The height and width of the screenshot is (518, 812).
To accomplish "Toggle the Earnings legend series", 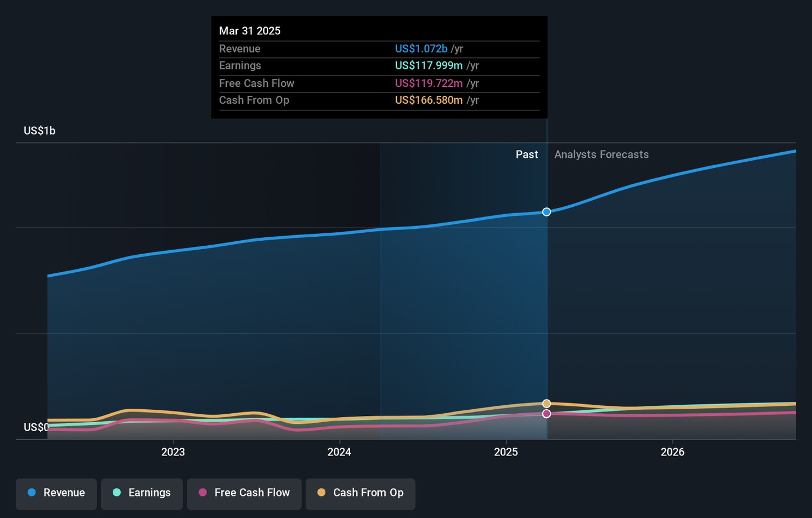I will click(x=142, y=493).
